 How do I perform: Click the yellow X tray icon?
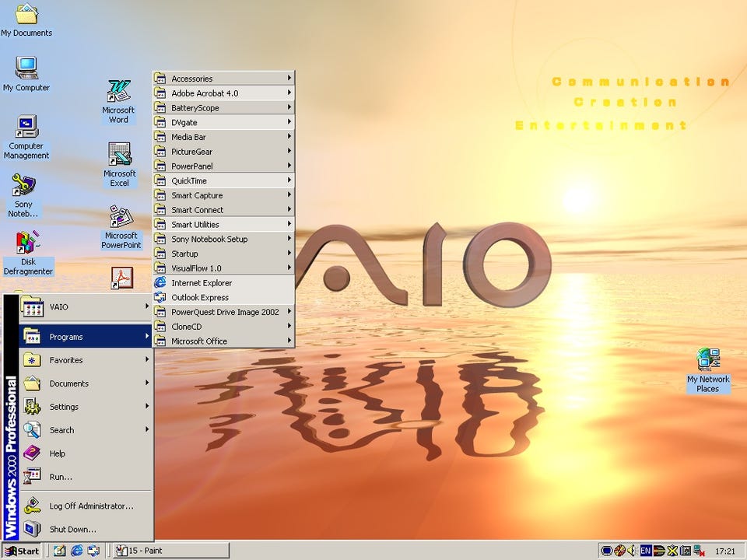(672, 551)
